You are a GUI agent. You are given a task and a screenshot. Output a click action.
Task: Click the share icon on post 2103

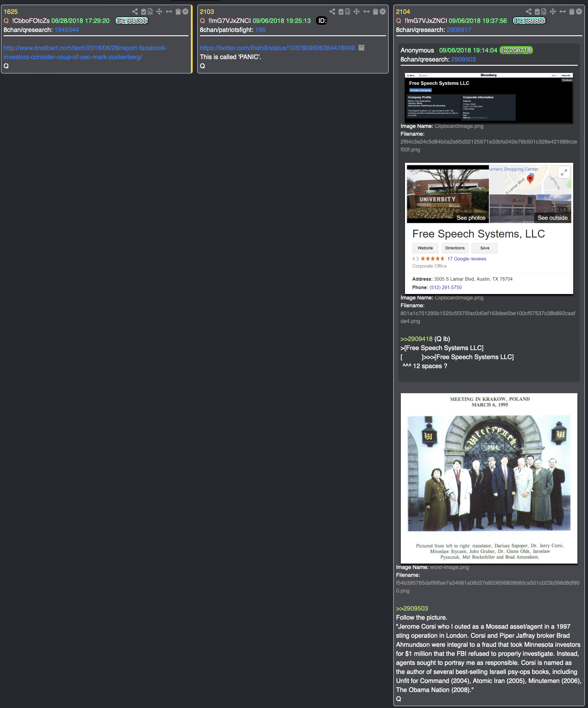pyautogui.click(x=332, y=11)
